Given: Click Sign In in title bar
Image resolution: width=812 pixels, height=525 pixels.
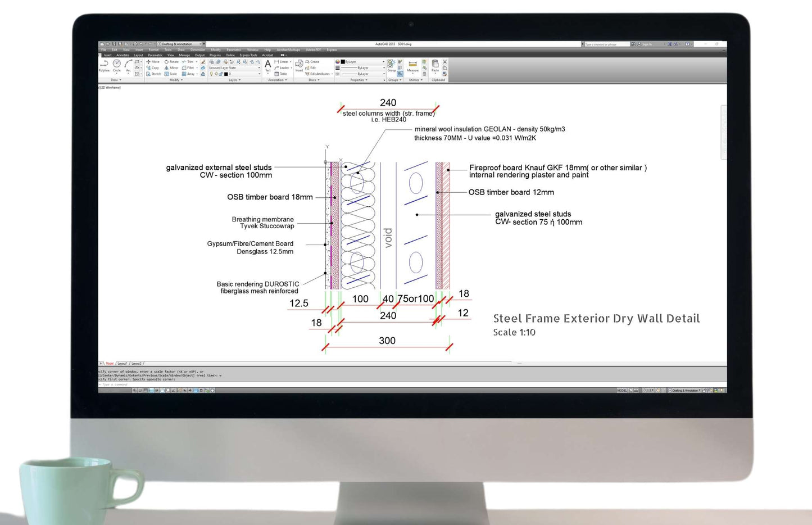Looking at the screenshot, I should click(647, 44).
